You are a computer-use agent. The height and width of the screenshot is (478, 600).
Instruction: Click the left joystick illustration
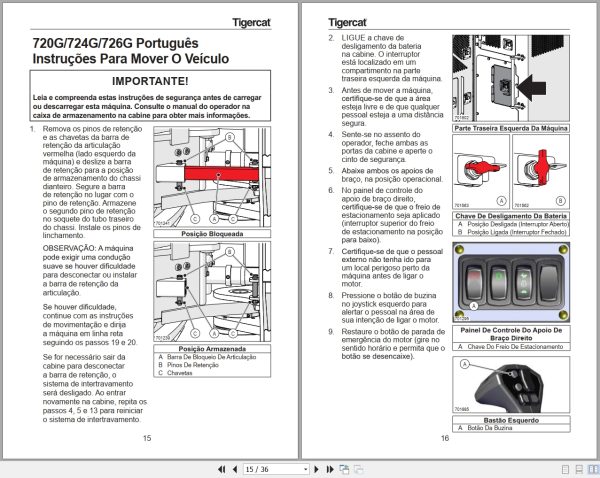[511, 385]
